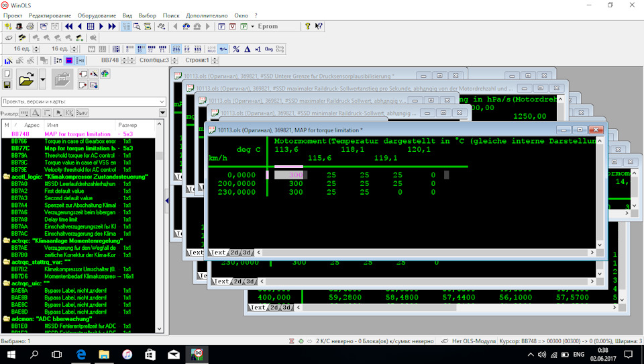The width and height of the screenshot is (644, 364).
Task: Sort the map list by Адрес column
Action: tap(32, 125)
